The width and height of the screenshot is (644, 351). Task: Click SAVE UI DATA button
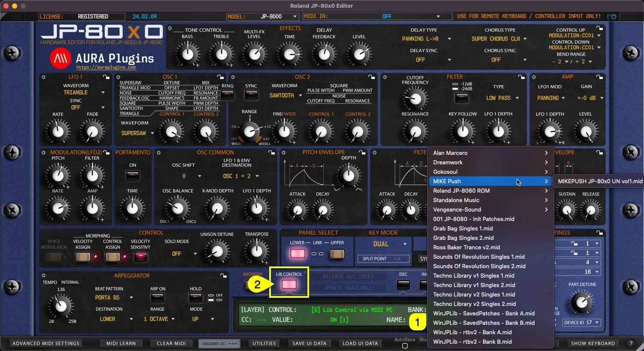pos(309,343)
